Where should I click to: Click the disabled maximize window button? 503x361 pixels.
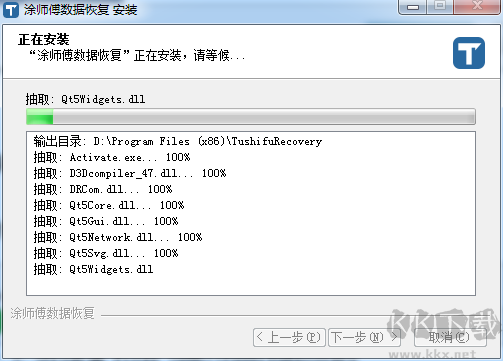point(440,6)
